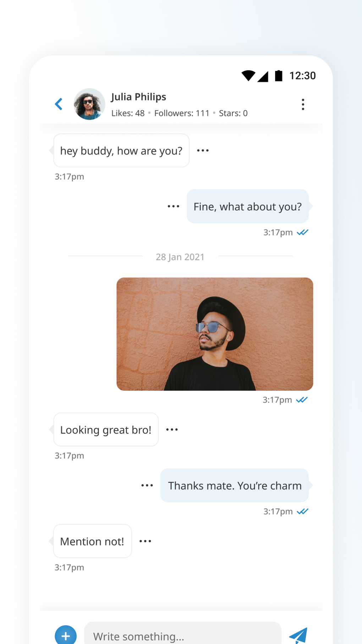Open options for "Thanks mate. You're charm"

(x=147, y=486)
